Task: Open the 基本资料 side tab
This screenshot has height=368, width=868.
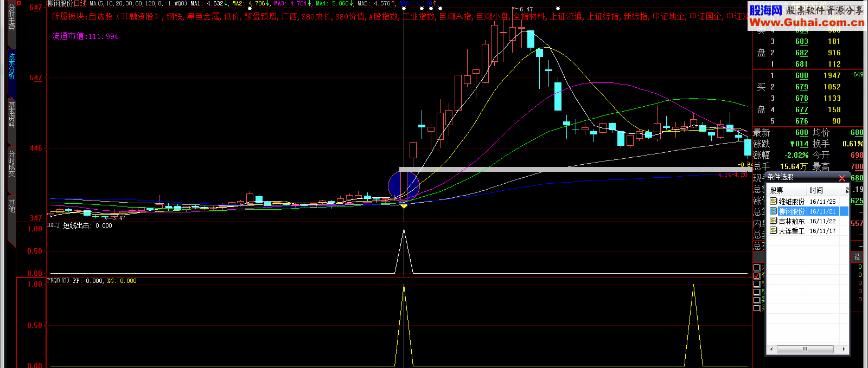Action: click(x=11, y=114)
